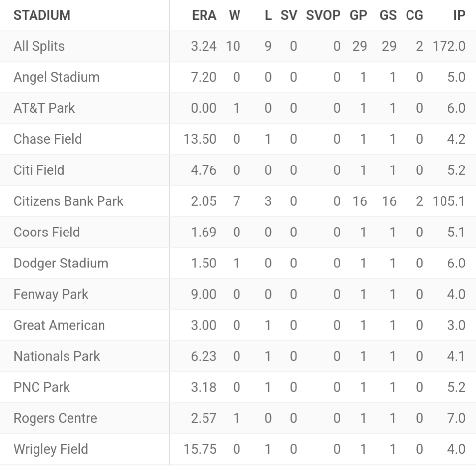
Task: Select the Rogers Centre row label
Action: 55,418
